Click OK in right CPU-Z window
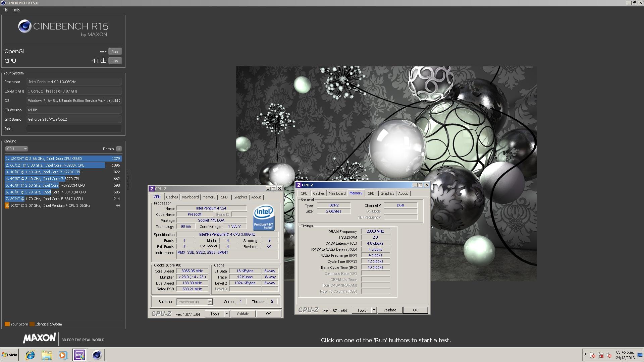 tap(415, 310)
